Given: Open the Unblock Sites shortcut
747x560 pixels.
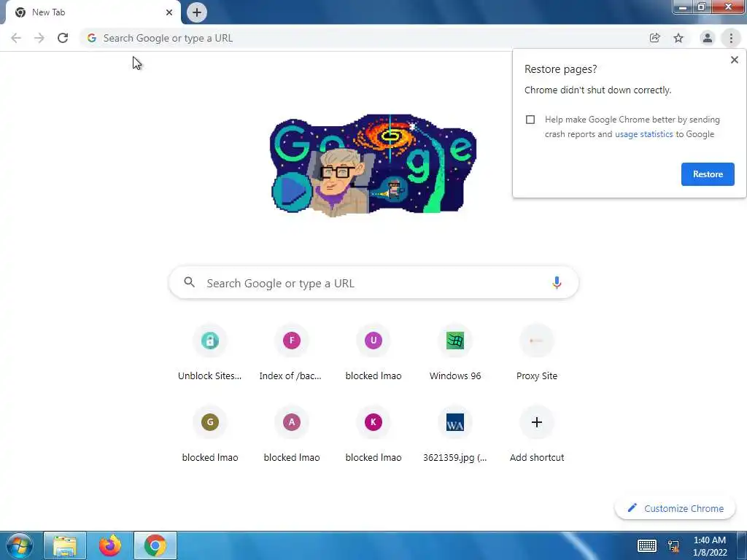Looking at the screenshot, I should pyautogui.click(x=210, y=354).
